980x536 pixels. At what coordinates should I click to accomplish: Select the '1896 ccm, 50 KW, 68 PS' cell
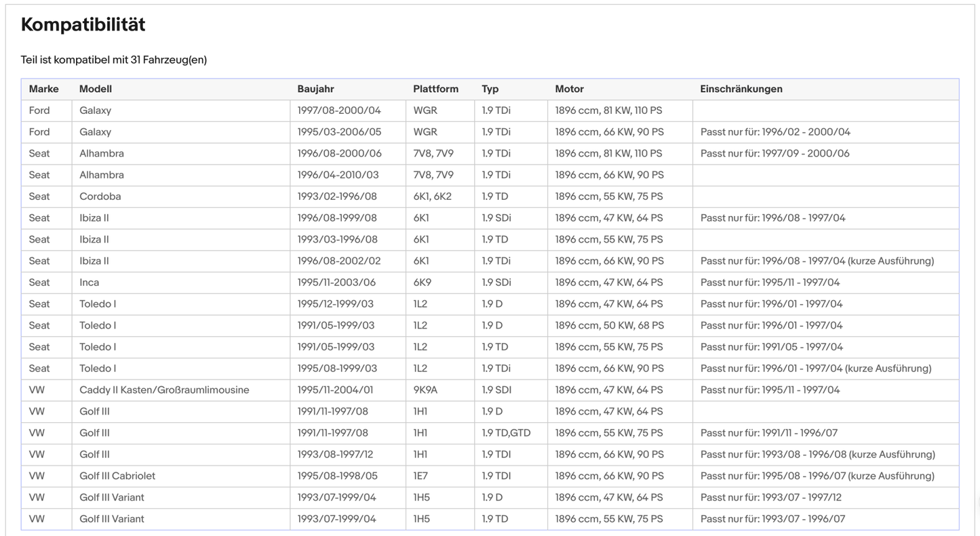(x=609, y=325)
